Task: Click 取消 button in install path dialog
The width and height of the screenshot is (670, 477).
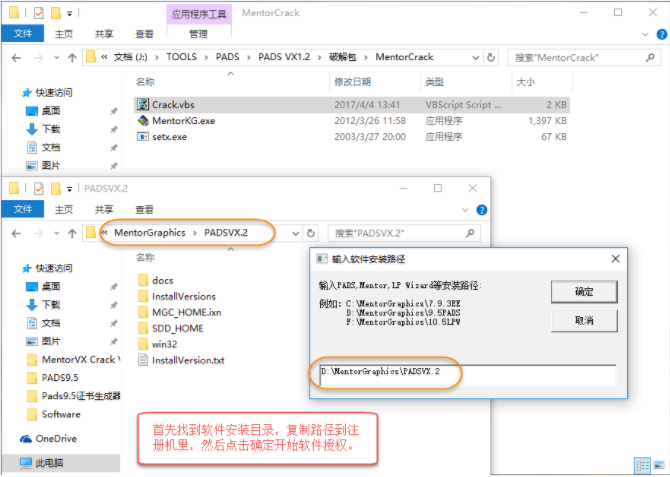Action: click(584, 320)
